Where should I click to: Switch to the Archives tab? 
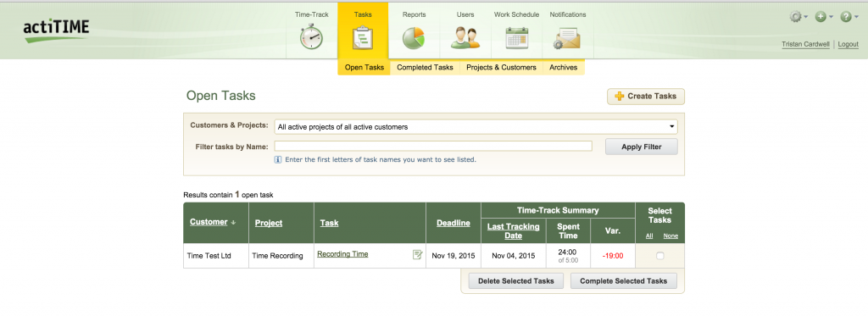(564, 68)
